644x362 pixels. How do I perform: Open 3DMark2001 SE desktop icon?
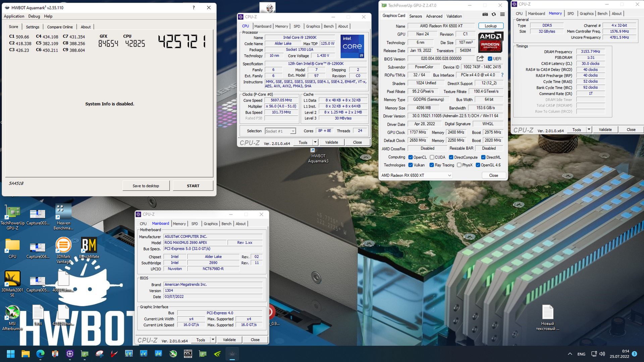click(x=12, y=284)
